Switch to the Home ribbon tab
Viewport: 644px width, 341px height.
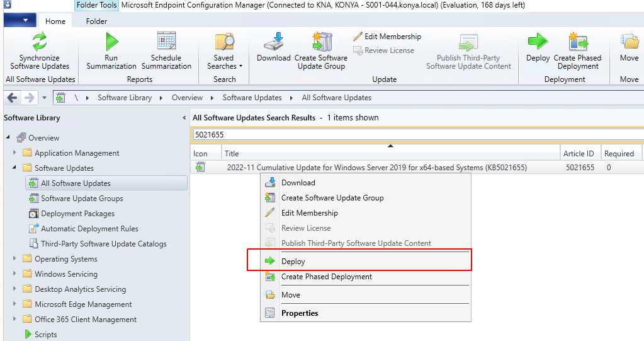(x=55, y=21)
